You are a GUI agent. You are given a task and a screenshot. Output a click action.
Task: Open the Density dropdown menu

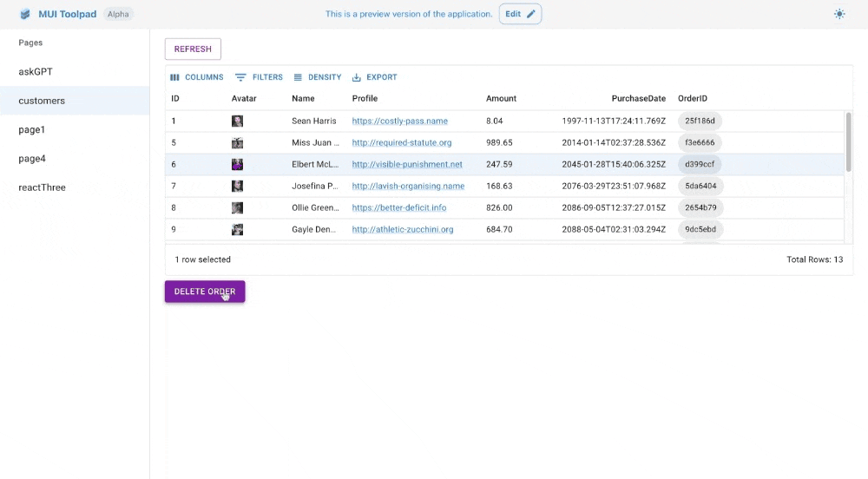(x=318, y=77)
